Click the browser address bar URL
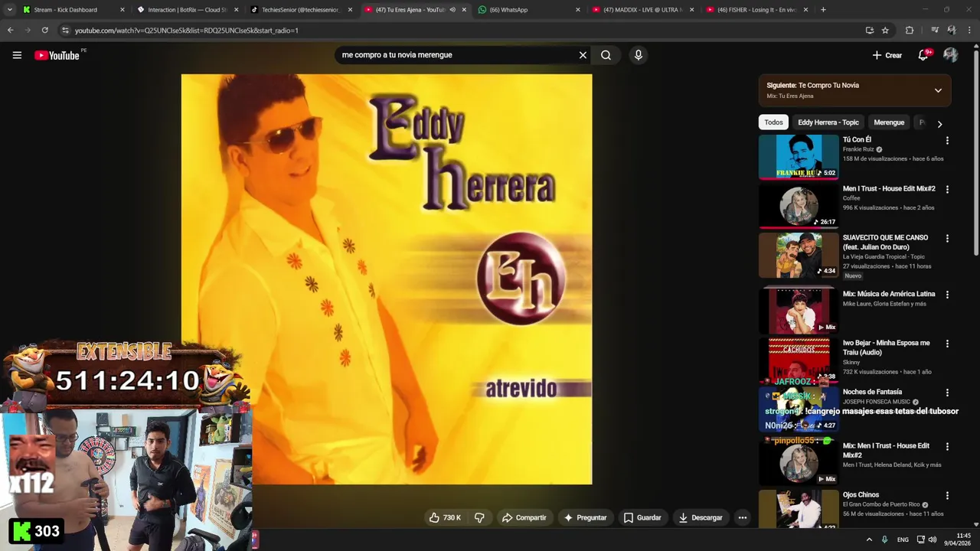Viewport: 980px width, 551px height. pos(186,31)
